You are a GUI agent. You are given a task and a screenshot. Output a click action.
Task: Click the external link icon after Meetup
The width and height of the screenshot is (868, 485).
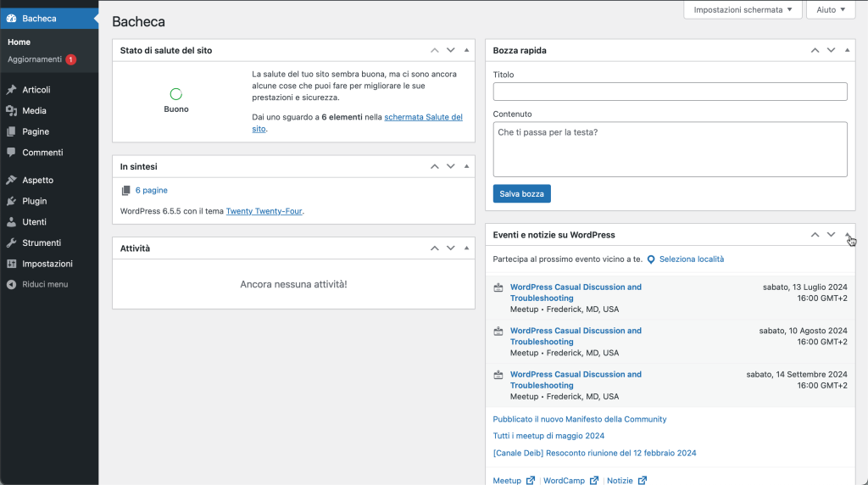[x=531, y=480]
